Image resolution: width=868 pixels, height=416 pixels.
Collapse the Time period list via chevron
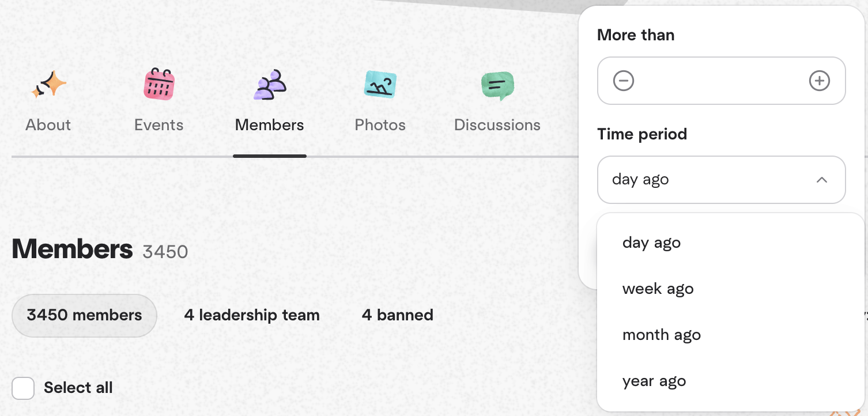point(822,180)
